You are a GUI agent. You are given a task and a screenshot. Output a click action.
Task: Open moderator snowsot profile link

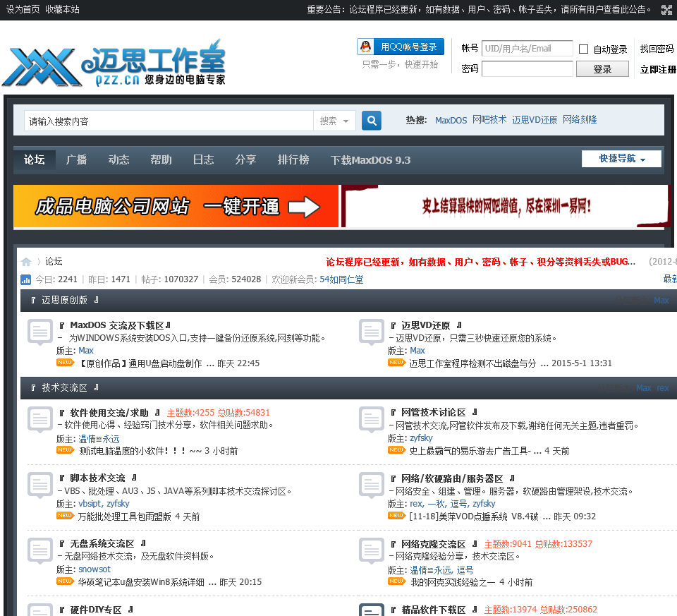coord(94,569)
